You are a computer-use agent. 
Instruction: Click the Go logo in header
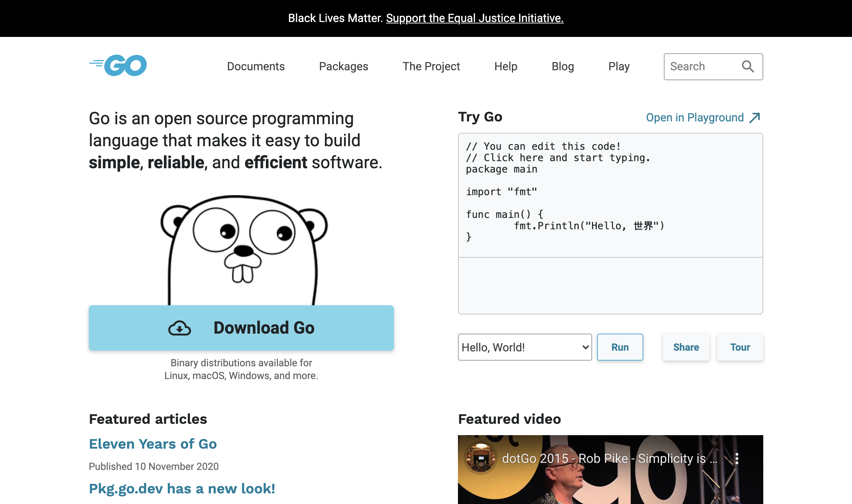[x=118, y=66]
